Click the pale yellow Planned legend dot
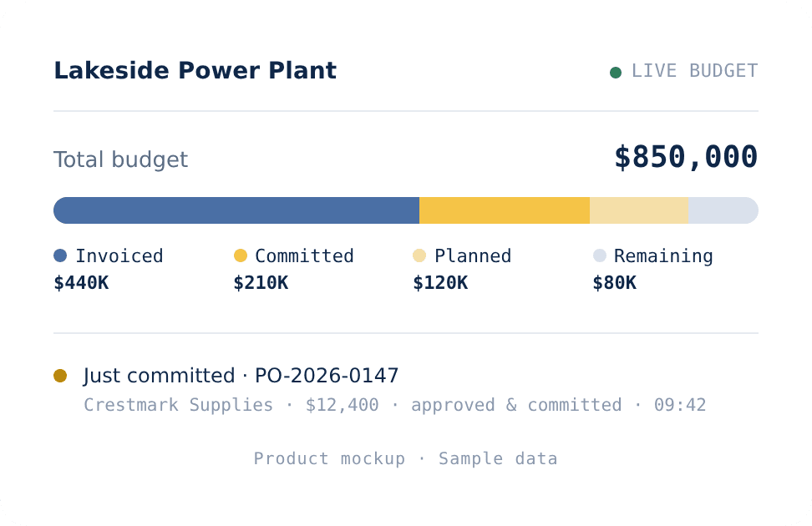The image size is (812, 526). pyautogui.click(x=419, y=255)
